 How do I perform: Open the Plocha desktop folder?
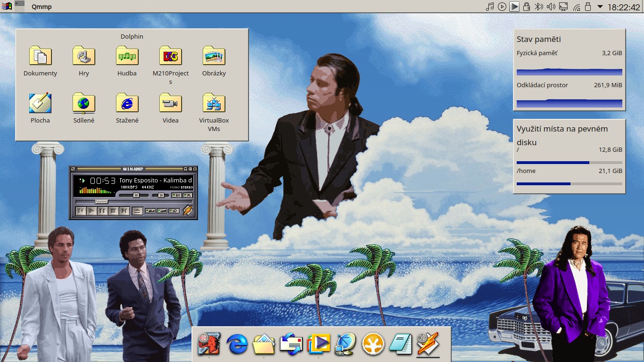pos(41,108)
